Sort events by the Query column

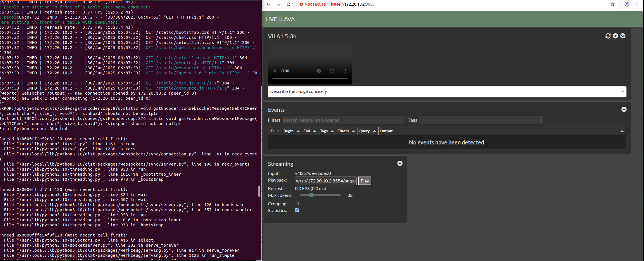tap(368, 131)
